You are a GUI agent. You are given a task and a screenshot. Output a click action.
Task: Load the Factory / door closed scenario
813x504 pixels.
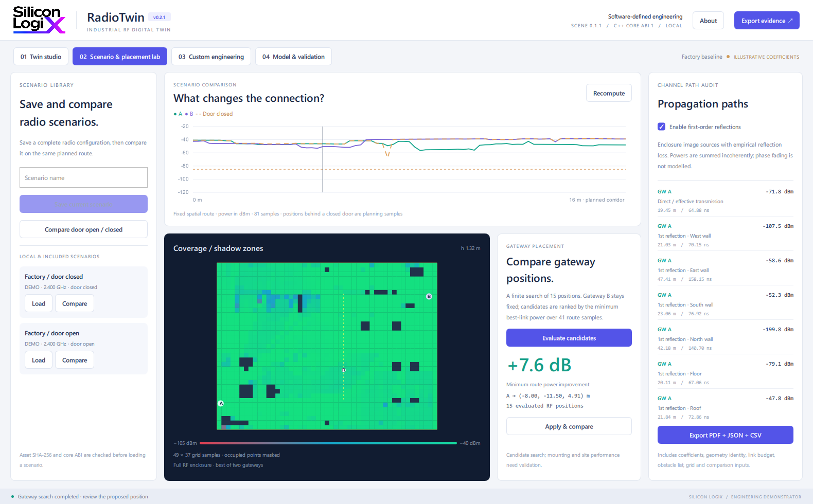click(x=39, y=303)
